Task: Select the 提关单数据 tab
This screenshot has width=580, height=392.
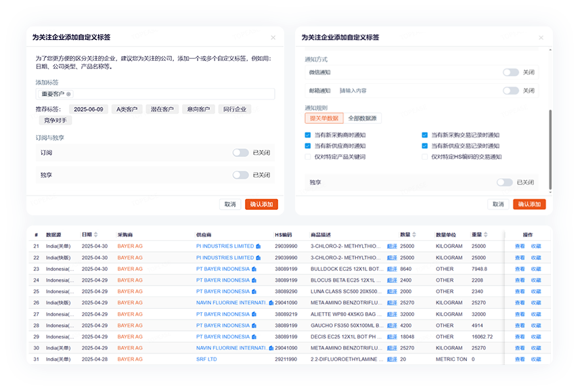Action: (x=324, y=118)
